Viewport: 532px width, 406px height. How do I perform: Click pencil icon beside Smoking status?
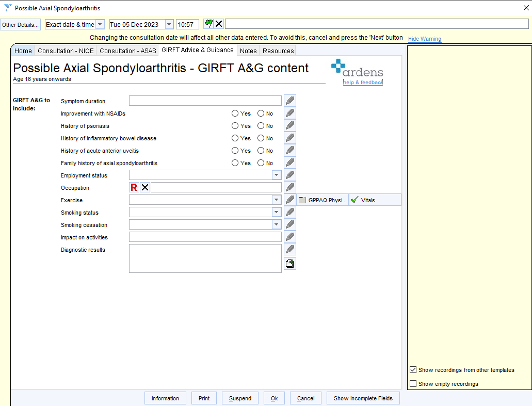click(290, 212)
